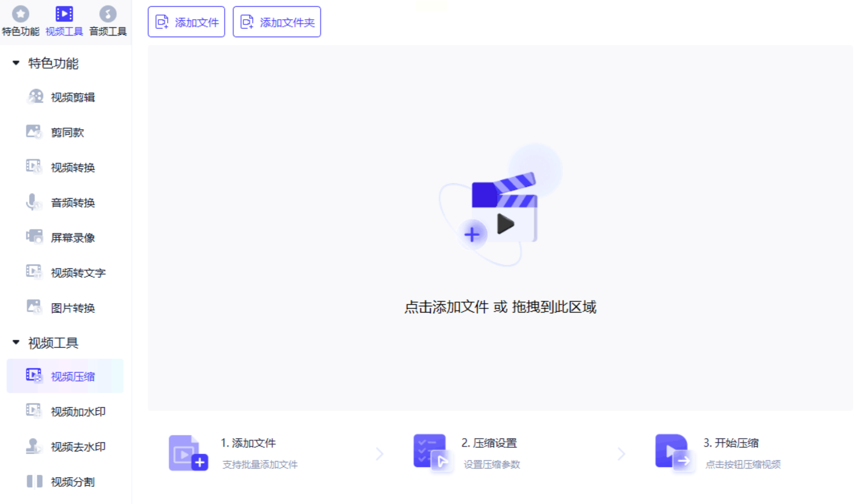This screenshot has width=862, height=504.
Task: Open the 视频去水印 stamp icon
Action: pyautogui.click(x=34, y=446)
